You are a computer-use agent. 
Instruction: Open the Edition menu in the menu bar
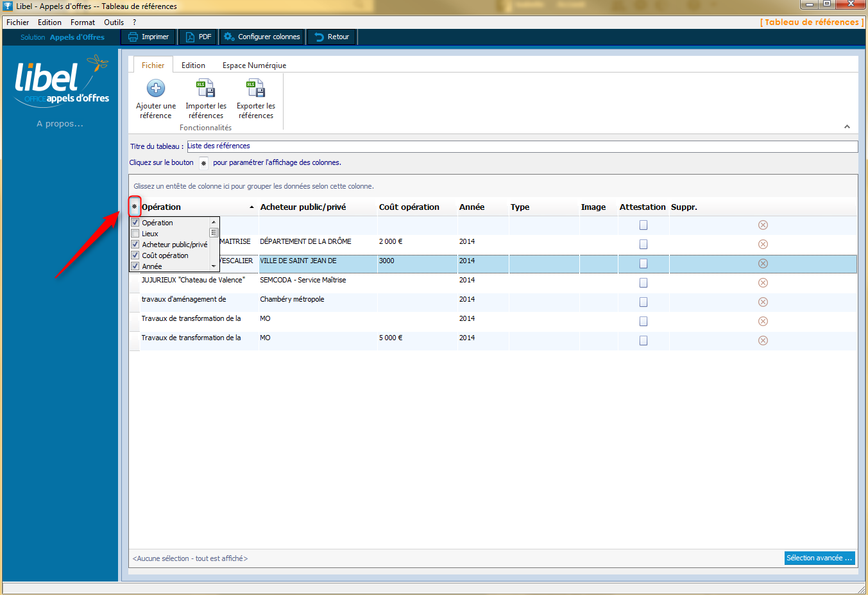click(x=49, y=22)
